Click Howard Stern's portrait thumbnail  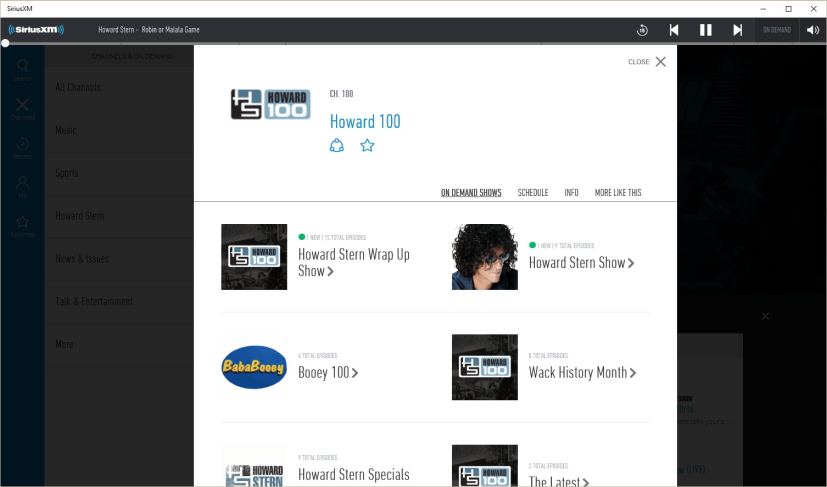click(485, 257)
